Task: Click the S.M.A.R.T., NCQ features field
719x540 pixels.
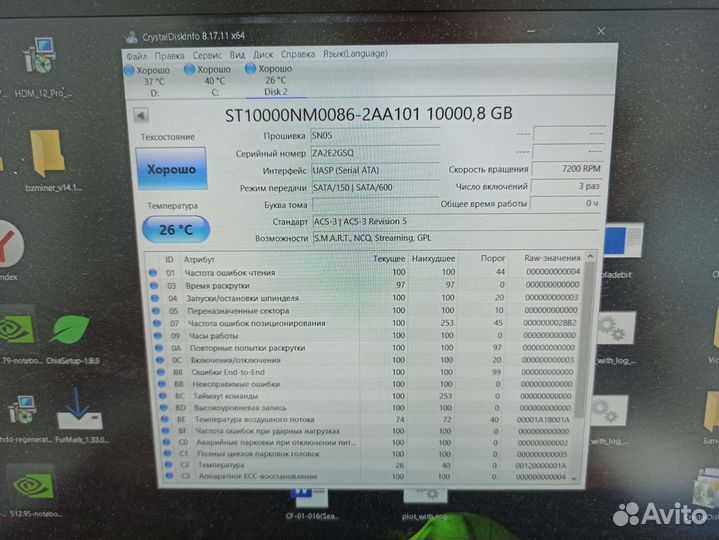Action: pos(455,238)
